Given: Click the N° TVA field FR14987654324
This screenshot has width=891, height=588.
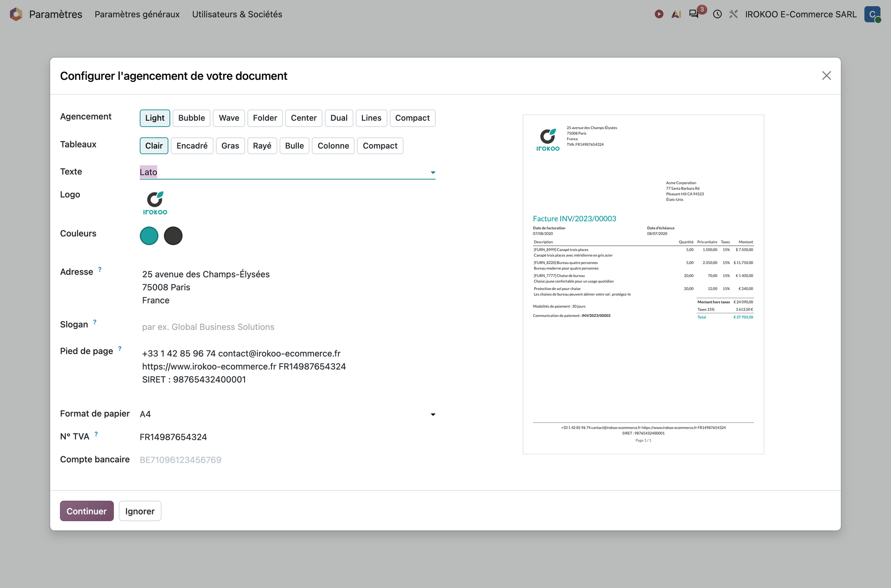Looking at the screenshot, I should click(x=287, y=437).
